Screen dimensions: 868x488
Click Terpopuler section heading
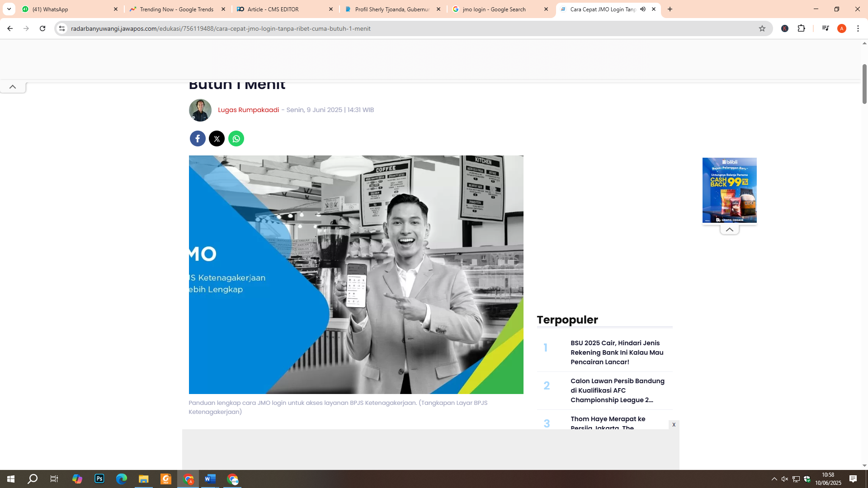click(567, 319)
